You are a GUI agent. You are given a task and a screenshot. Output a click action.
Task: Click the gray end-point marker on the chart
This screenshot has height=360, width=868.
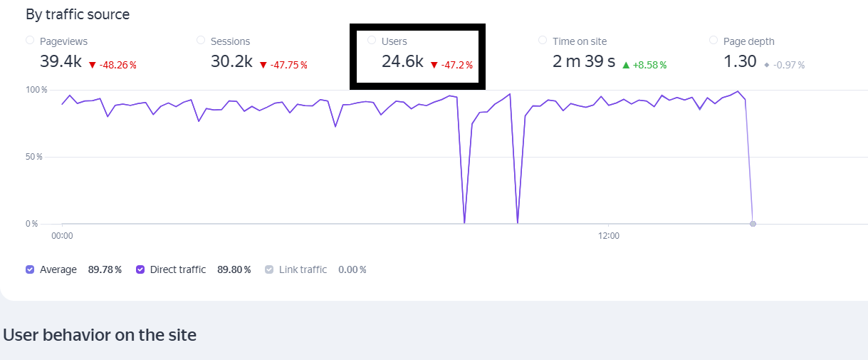(753, 224)
